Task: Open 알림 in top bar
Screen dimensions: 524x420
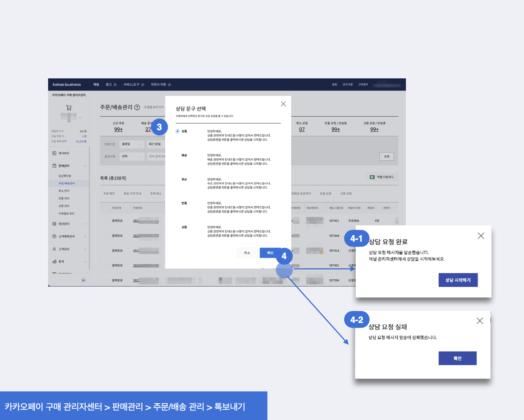Action: click(x=335, y=85)
